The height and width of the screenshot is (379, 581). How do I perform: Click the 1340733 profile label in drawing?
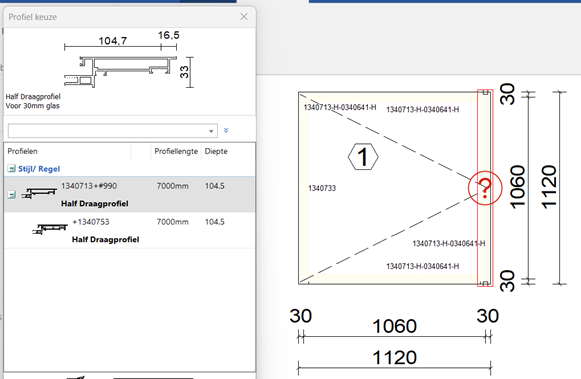pos(322,188)
